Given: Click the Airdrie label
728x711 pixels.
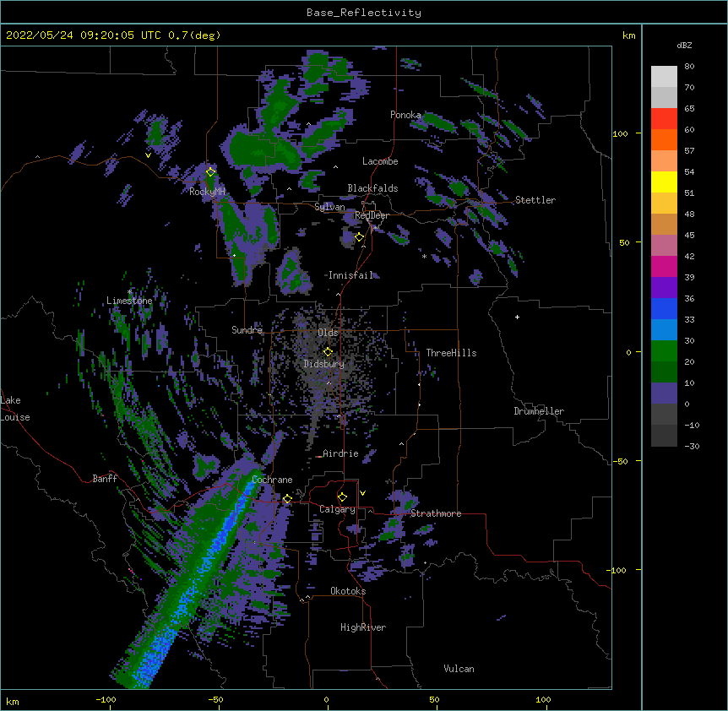Looking at the screenshot, I should point(341,453).
